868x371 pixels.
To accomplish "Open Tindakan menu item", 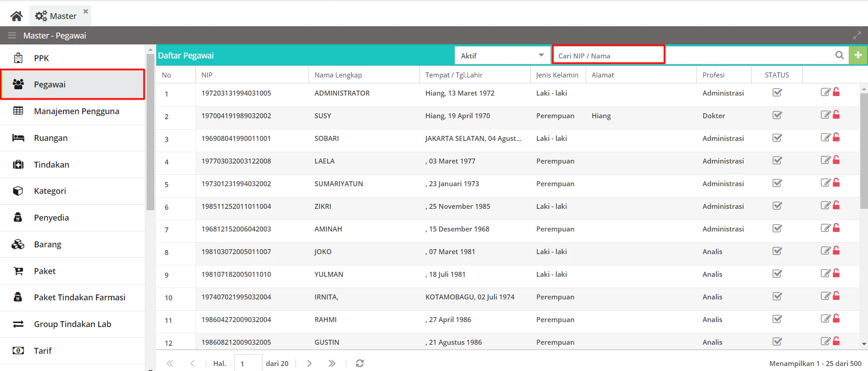I will pos(72,164).
